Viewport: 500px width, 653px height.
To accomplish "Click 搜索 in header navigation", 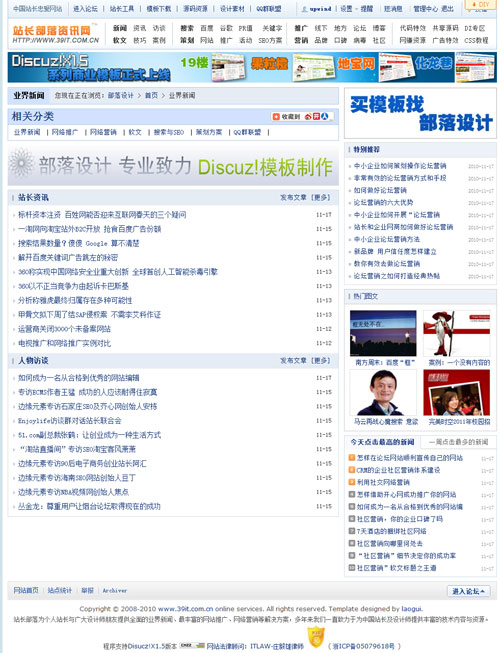I will coord(187,28).
